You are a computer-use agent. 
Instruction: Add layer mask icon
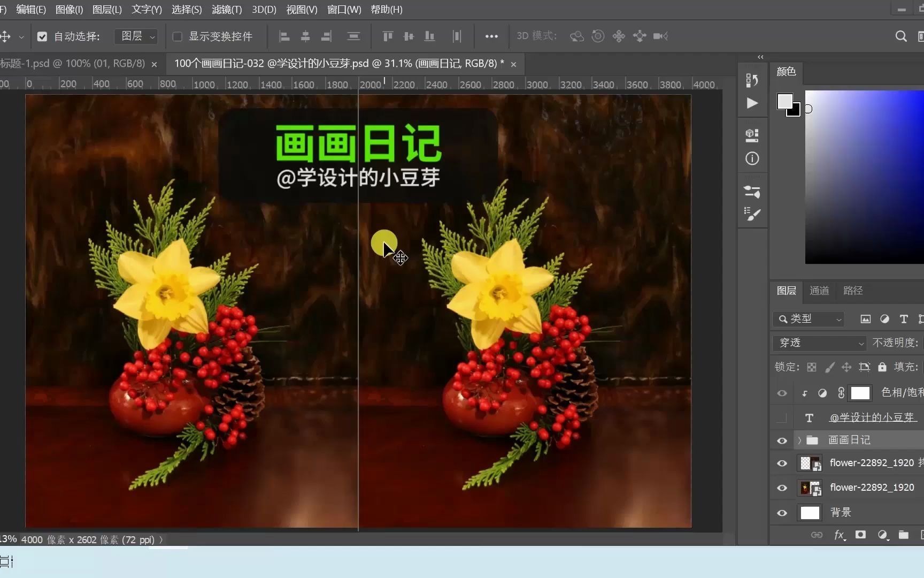click(860, 535)
